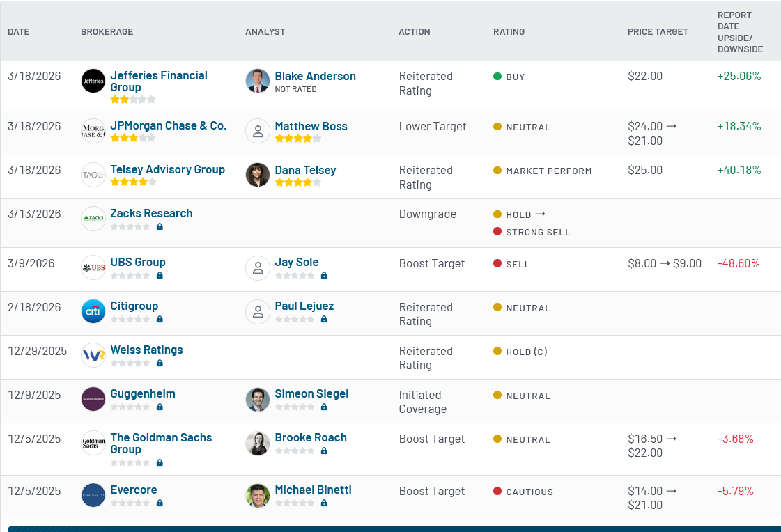Click the Telsey Advisory Group TAG logo
Image resolution: width=781 pixels, height=532 pixels.
pos(93,175)
